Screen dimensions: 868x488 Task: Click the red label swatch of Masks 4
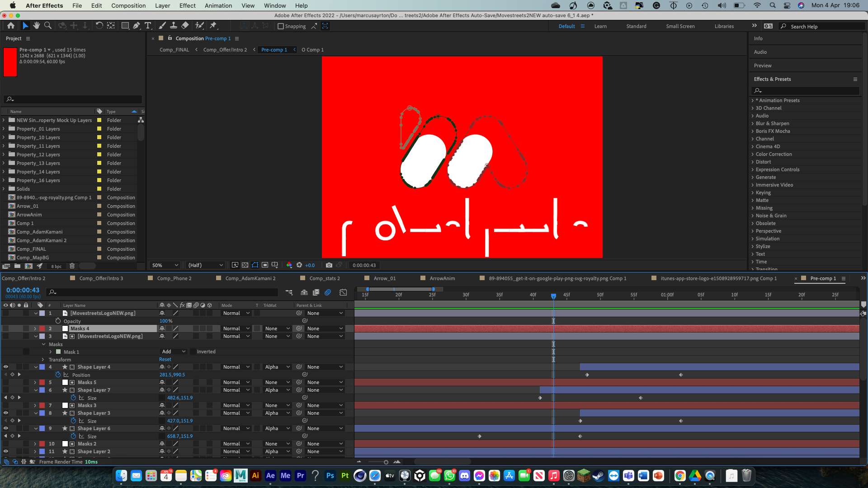42,328
